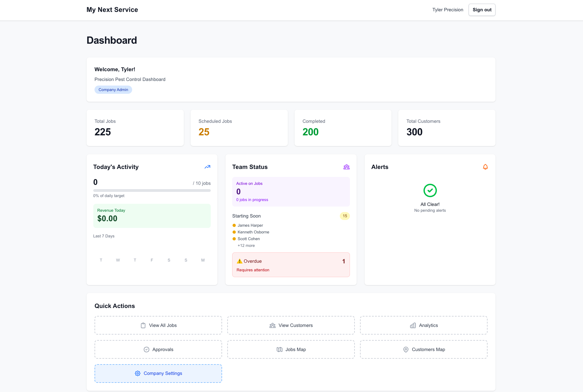Select the trending chart icon in Today's Activity
The image size is (583, 392).
click(207, 167)
